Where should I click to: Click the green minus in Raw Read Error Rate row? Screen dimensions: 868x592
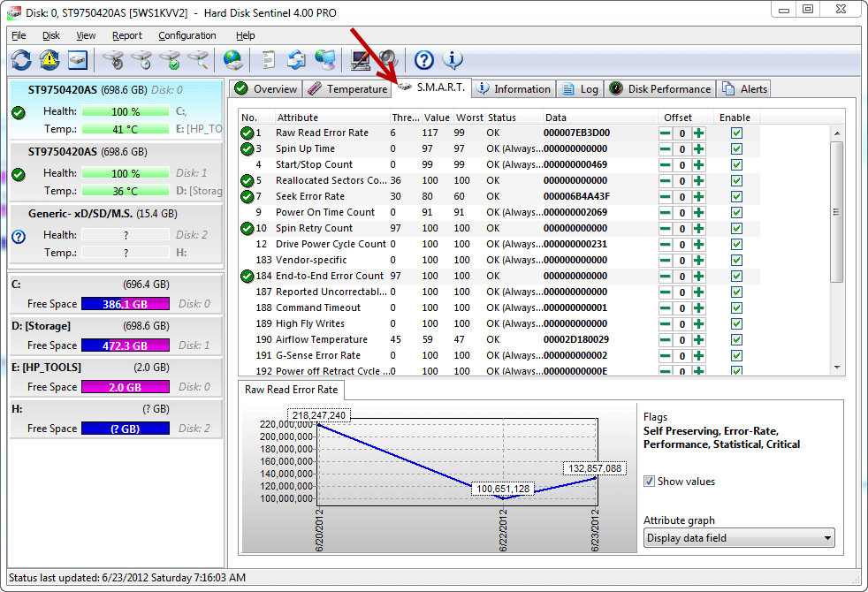[666, 133]
